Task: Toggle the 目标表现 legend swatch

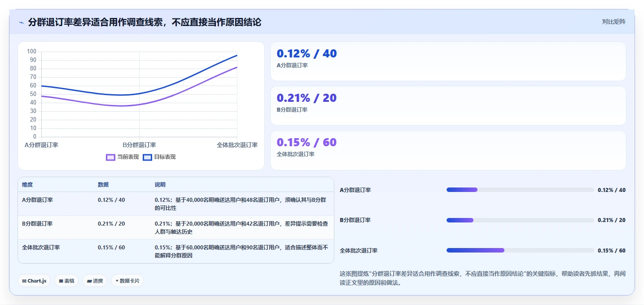Action: tap(147, 157)
